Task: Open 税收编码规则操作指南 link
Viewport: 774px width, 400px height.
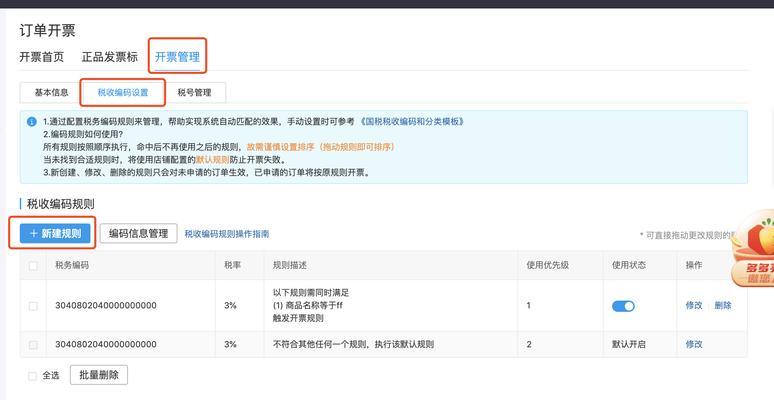Action: 227,234
